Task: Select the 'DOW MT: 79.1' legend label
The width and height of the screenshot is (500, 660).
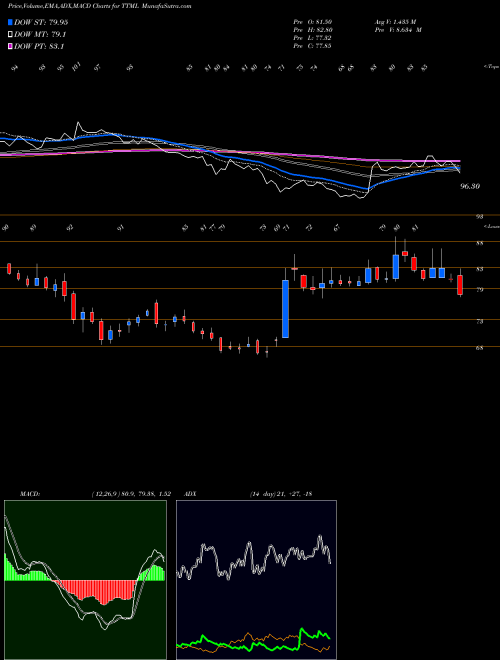Action: coord(40,35)
